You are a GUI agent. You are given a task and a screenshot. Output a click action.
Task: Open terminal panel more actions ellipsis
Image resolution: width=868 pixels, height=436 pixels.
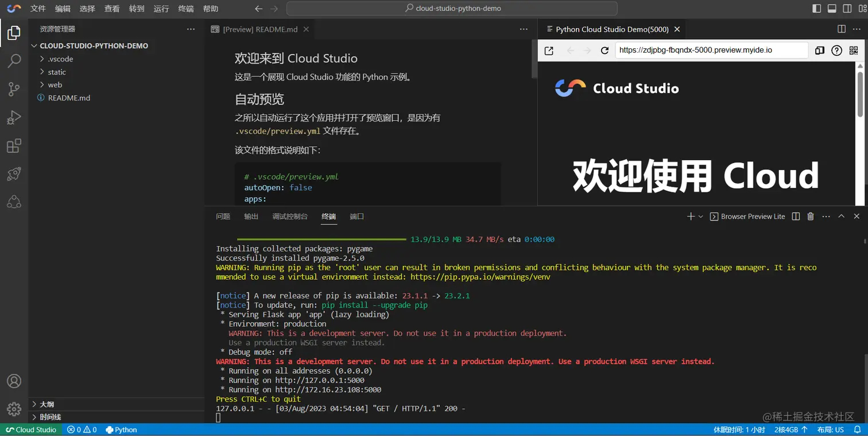coord(826,217)
